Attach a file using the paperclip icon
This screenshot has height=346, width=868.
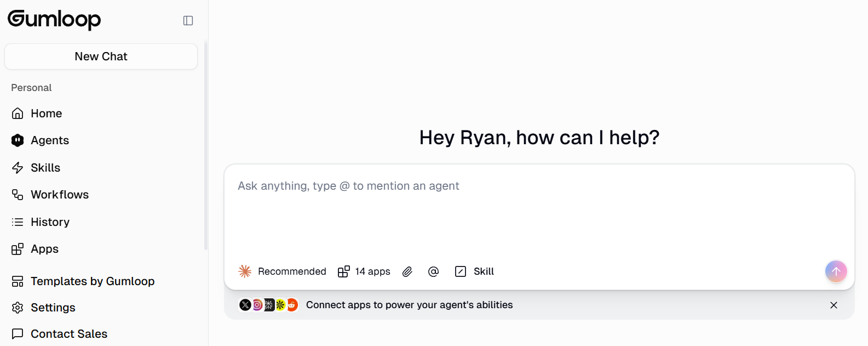407,271
